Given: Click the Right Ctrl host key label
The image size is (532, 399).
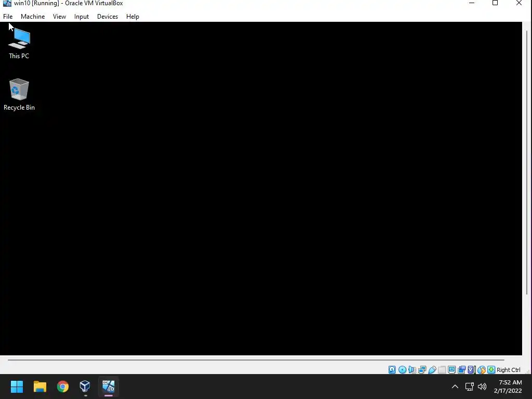Looking at the screenshot, I should 508,370.
